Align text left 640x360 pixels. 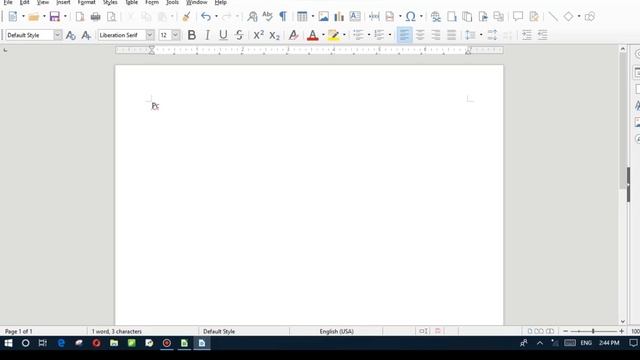[x=404, y=35]
